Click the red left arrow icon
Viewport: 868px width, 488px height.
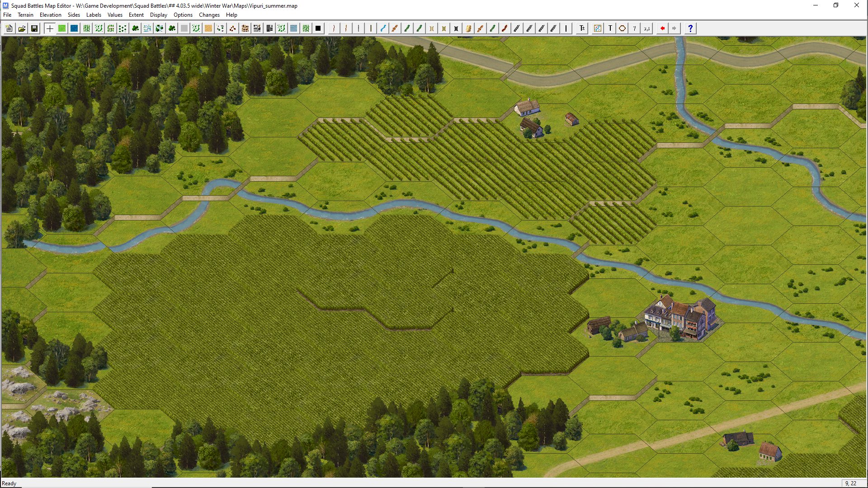coord(662,28)
